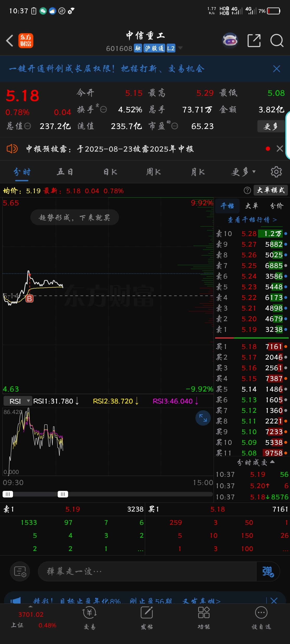Tap 市盈 info circle icon
Screen dimensions: 290x644
175,126
